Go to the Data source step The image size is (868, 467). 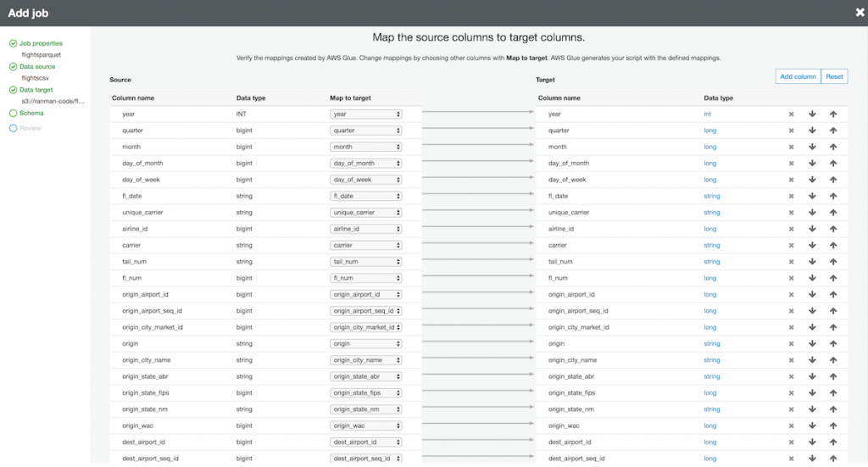click(37, 66)
